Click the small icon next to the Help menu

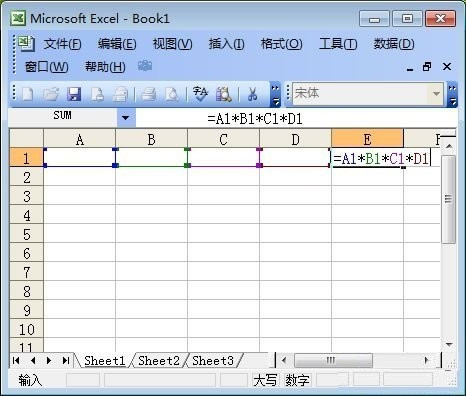145,66
